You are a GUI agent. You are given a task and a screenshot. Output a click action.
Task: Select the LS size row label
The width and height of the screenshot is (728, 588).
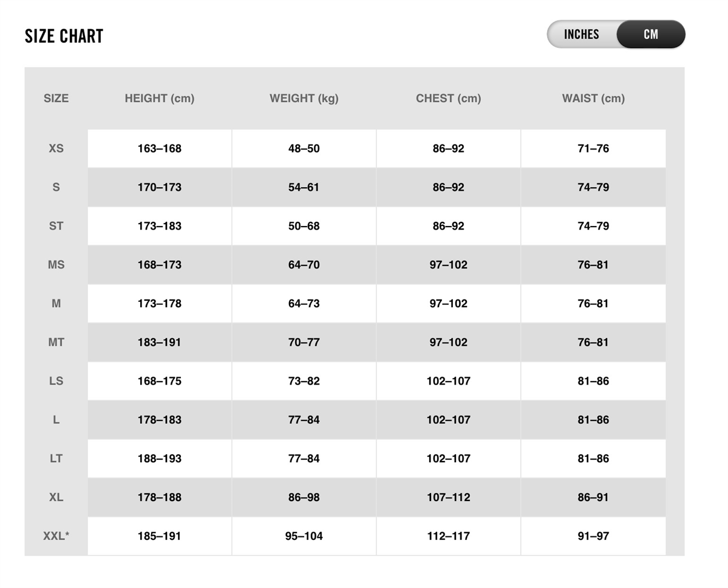(56, 381)
